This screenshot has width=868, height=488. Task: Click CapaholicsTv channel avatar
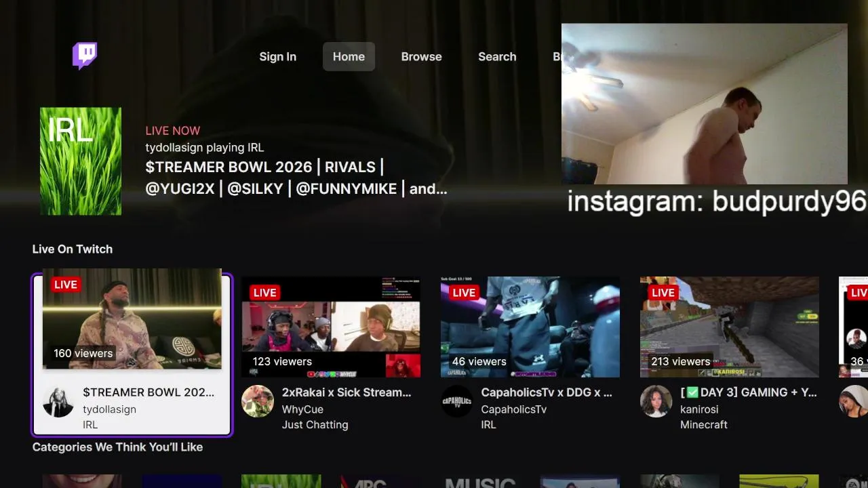pos(457,401)
